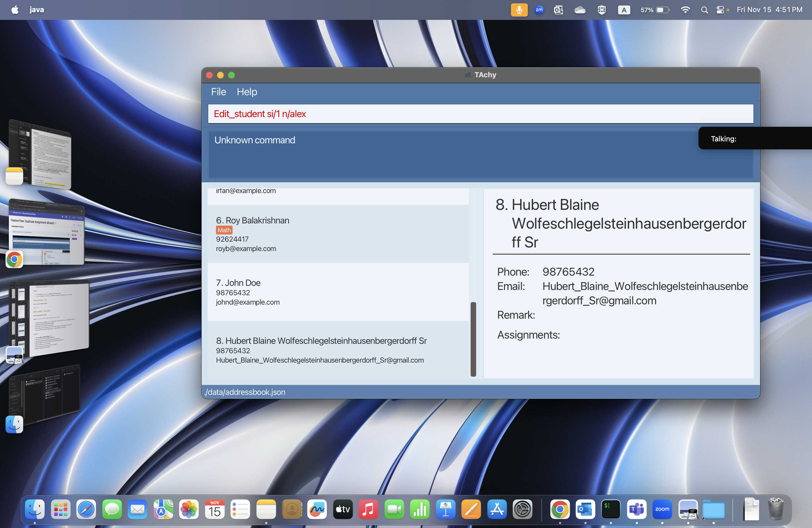Image resolution: width=812 pixels, height=528 pixels.
Task: Open Contacts in the Dock
Action: [292, 509]
